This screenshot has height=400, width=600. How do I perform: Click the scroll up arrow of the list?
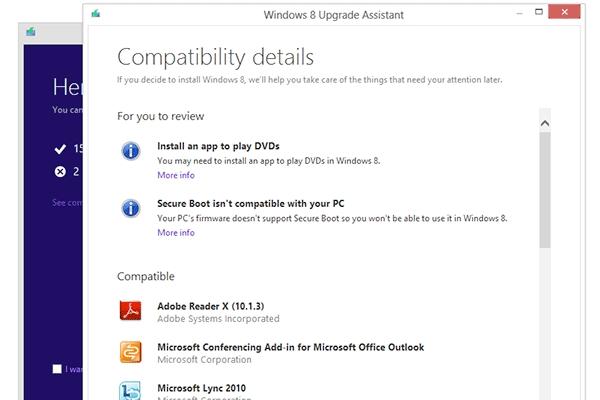pos(545,123)
